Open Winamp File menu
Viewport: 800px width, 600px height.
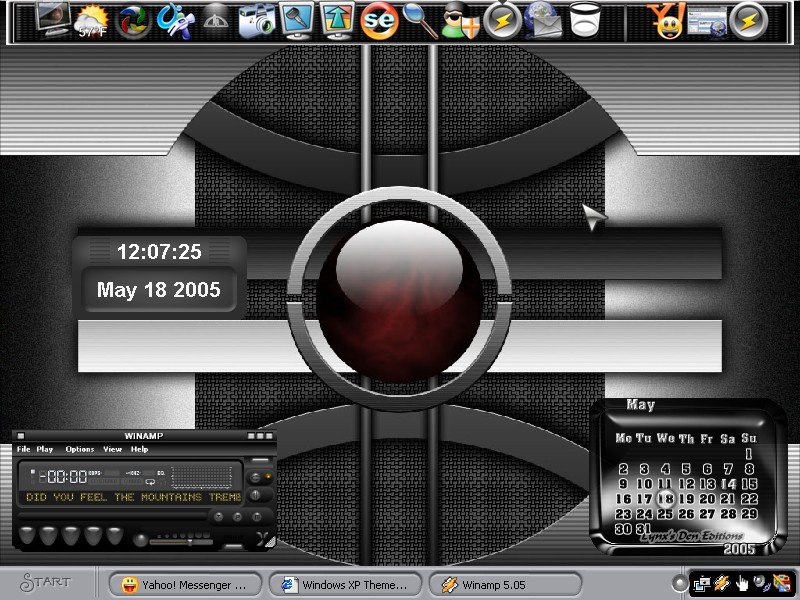(x=23, y=449)
